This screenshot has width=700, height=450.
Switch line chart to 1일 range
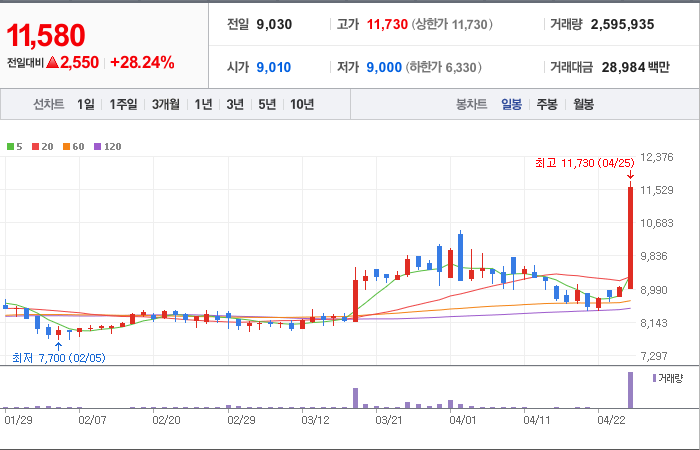point(86,104)
